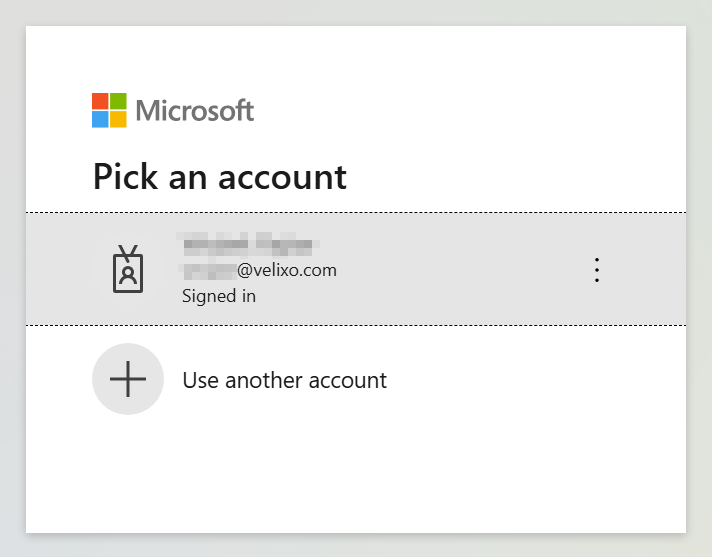Image resolution: width=712 pixels, height=557 pixels.
Task: Open the three-dot account options menu
Action: 597,270
